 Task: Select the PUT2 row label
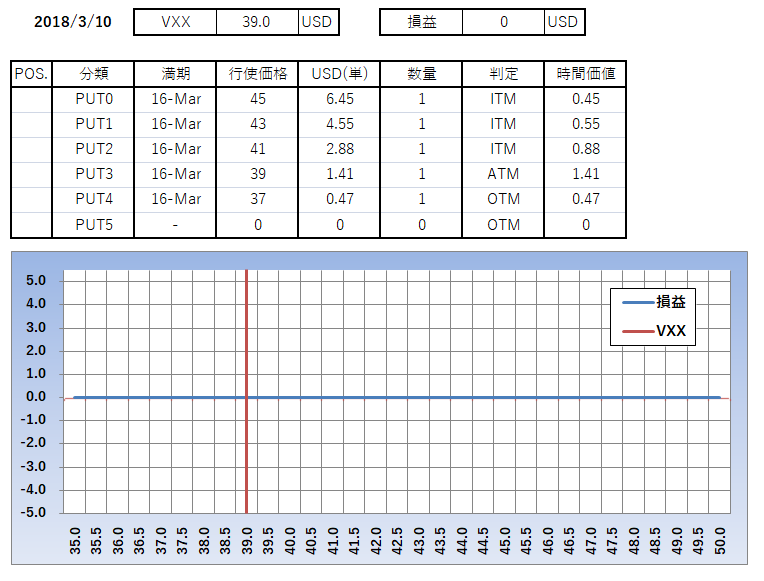point(94,149)
